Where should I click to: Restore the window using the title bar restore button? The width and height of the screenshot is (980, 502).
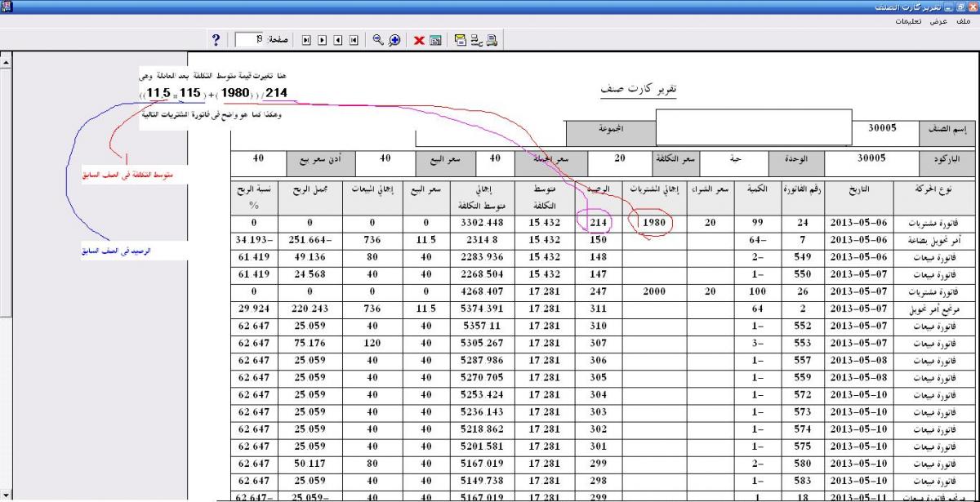click(960, 7)
